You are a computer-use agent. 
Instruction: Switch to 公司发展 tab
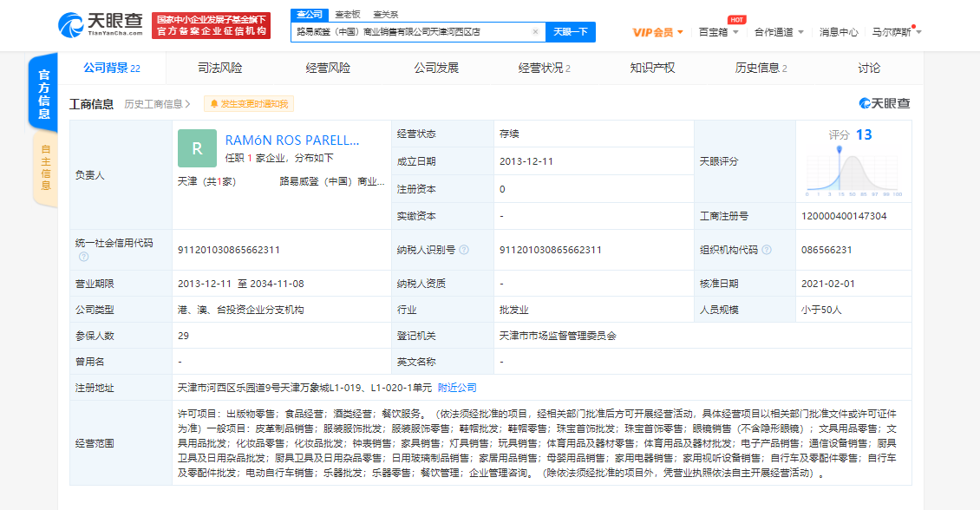pos(436,69)
